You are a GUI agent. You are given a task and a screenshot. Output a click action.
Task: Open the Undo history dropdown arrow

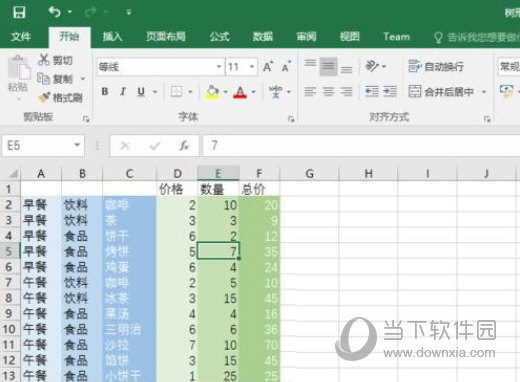(x=70, y=12)
